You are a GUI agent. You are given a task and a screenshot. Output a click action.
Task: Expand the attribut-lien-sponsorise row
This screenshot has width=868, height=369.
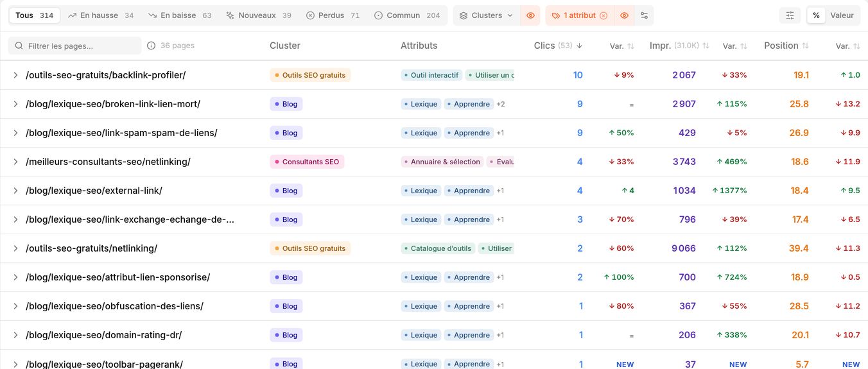tap(15, 277)
